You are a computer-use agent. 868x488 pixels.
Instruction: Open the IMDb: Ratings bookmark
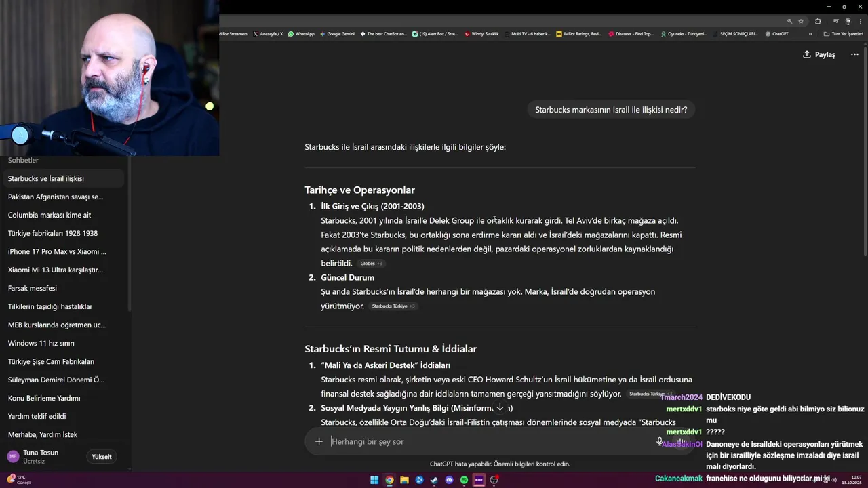pos(578,33)
